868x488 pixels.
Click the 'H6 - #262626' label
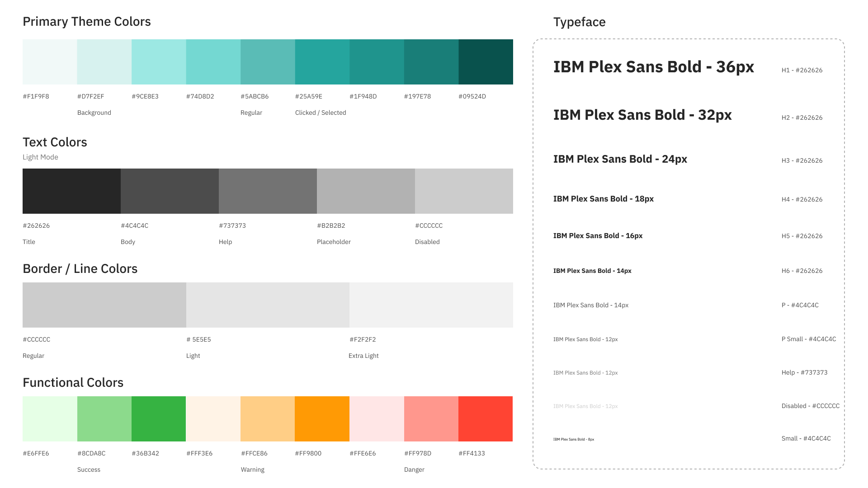pyautogui.click(x=802, y=271)
